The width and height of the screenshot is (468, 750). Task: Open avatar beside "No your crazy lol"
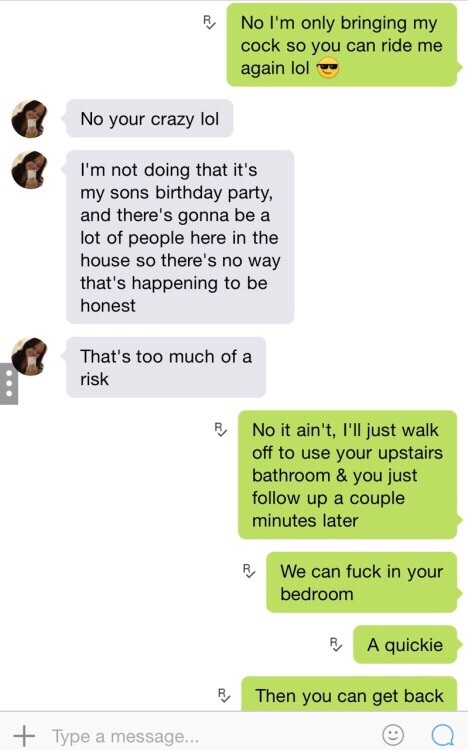click(x=30, y=119)
